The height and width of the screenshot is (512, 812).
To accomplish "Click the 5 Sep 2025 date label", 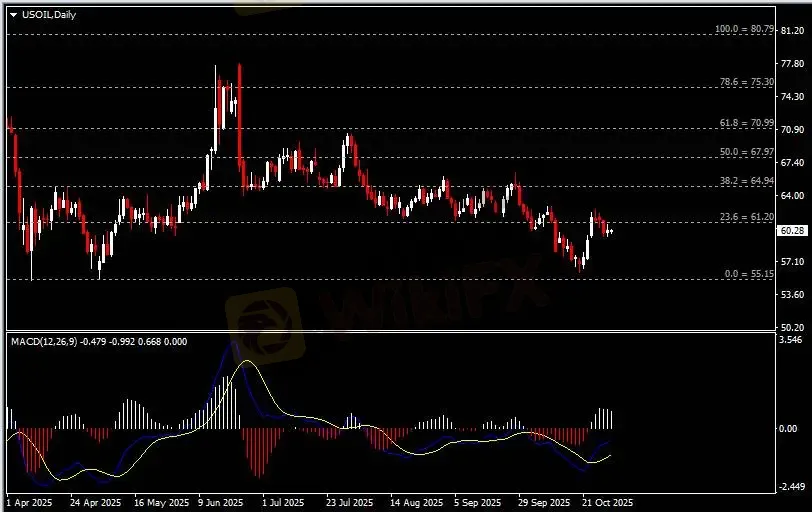I will click(479, 503).
